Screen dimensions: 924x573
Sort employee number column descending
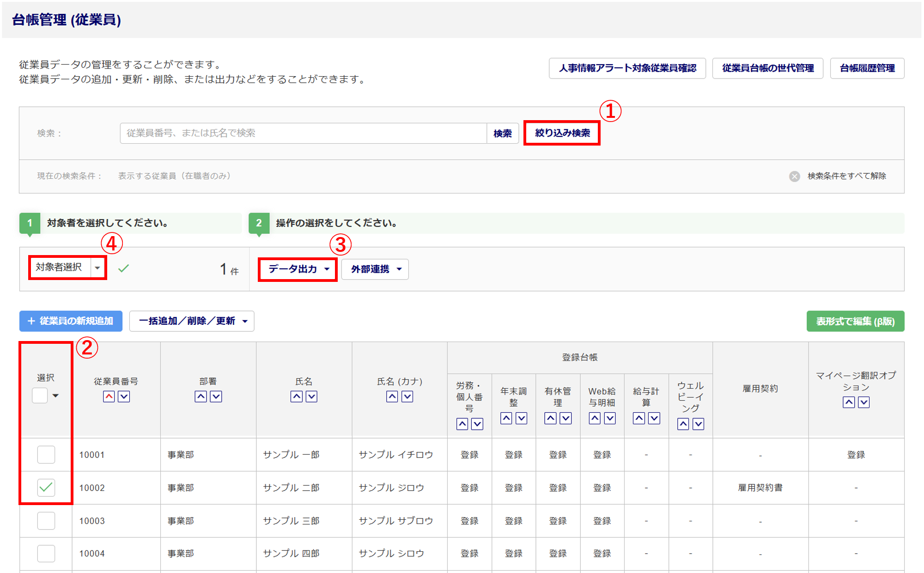click(124, 396)
